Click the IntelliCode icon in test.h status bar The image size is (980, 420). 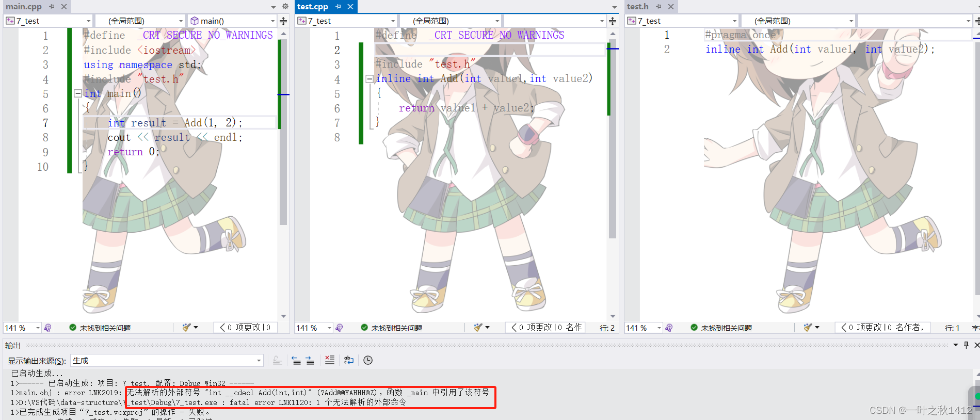[x=669, y=328]
